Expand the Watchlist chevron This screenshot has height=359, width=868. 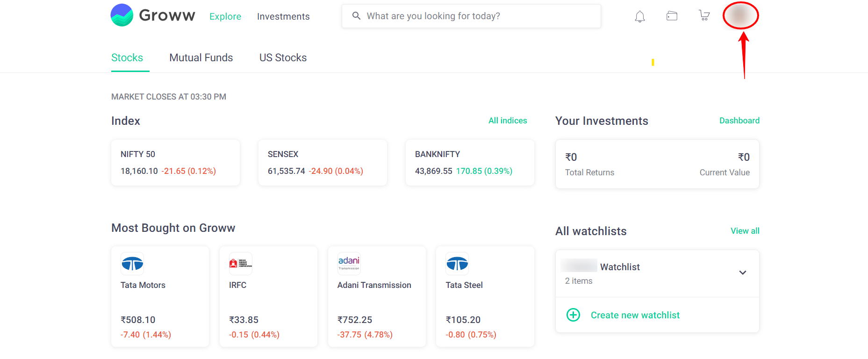[742, 273]
